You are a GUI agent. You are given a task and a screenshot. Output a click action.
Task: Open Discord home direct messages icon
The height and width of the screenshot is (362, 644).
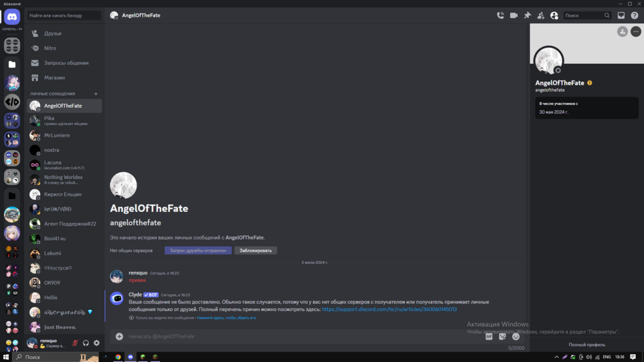(12, 17)
